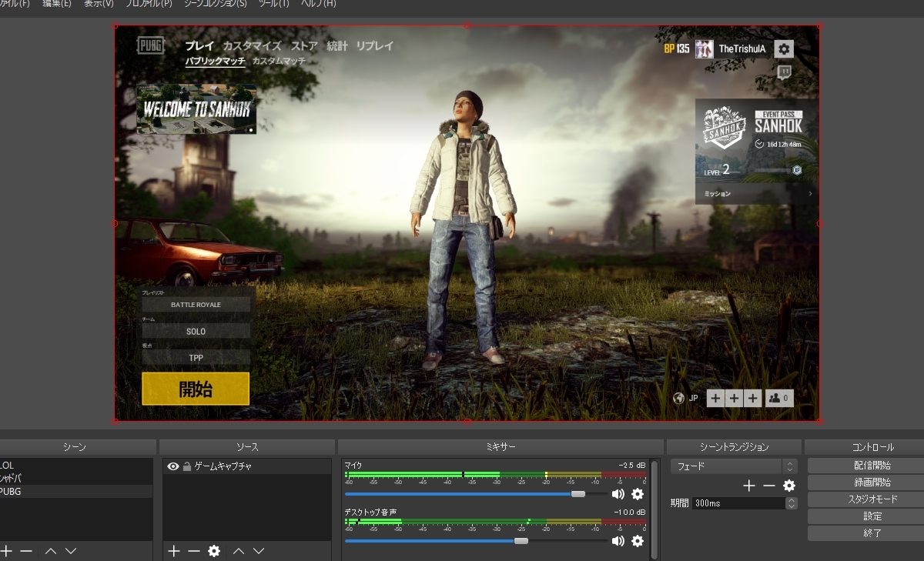Open the 統計 tab in game

click(x=337, y=46)
